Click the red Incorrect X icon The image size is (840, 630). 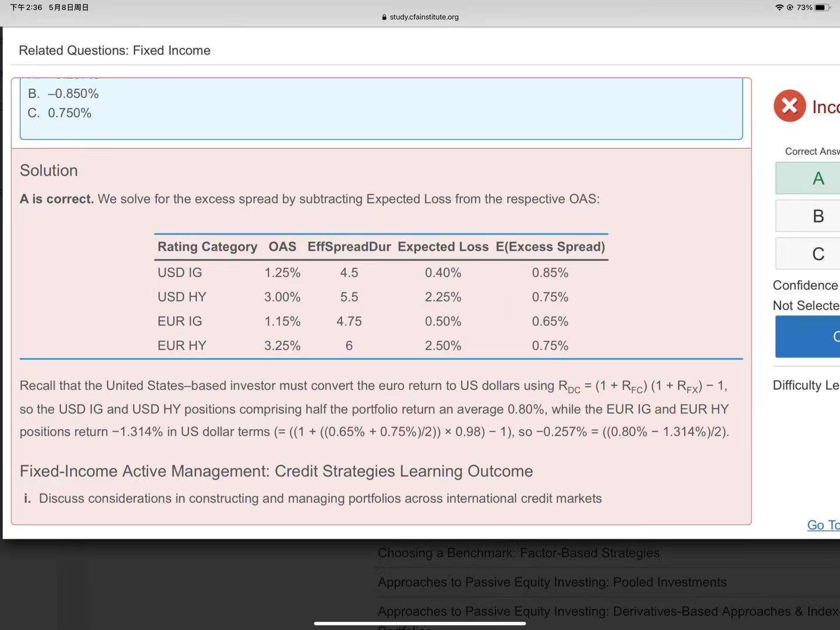(789, 106)
